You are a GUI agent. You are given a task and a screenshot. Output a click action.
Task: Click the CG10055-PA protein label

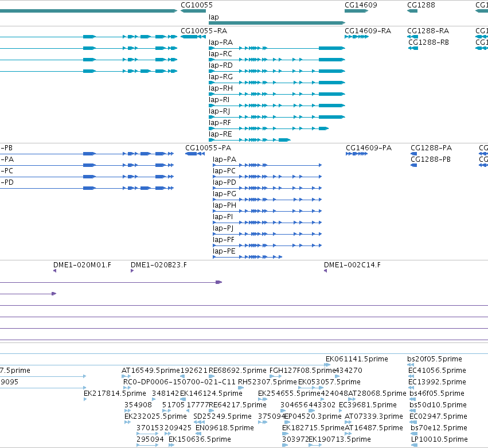[x=208, y=148]
